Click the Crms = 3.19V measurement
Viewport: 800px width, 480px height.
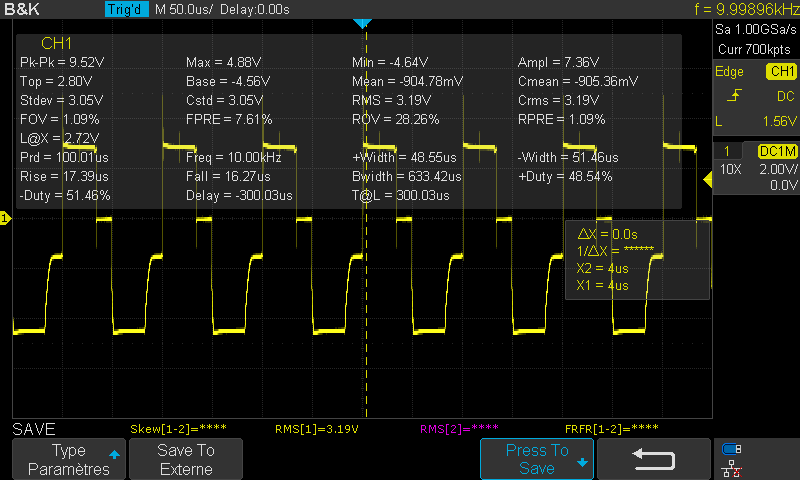(558, 100)
